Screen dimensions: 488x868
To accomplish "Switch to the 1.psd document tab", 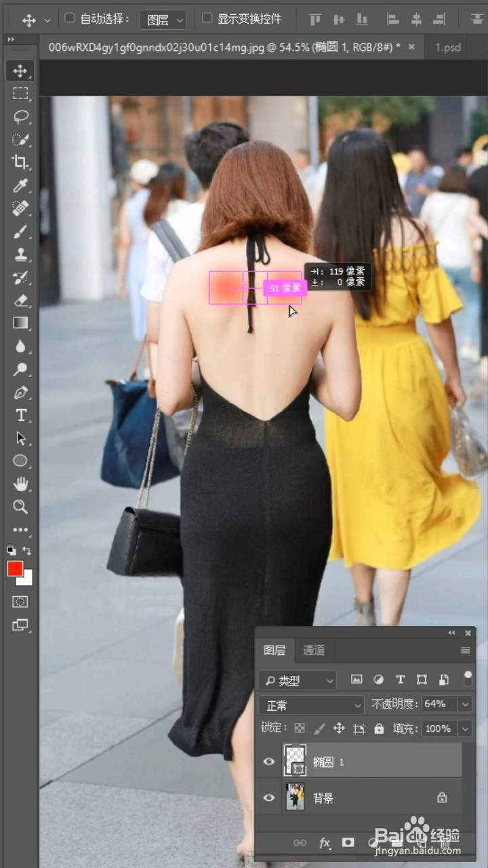I will pos(448,47).
